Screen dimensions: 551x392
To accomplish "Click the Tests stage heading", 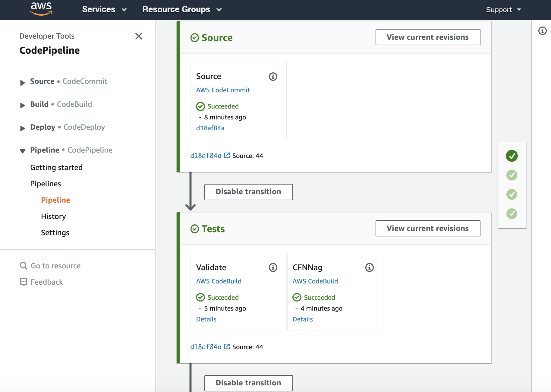I will [x=213, y=229].
